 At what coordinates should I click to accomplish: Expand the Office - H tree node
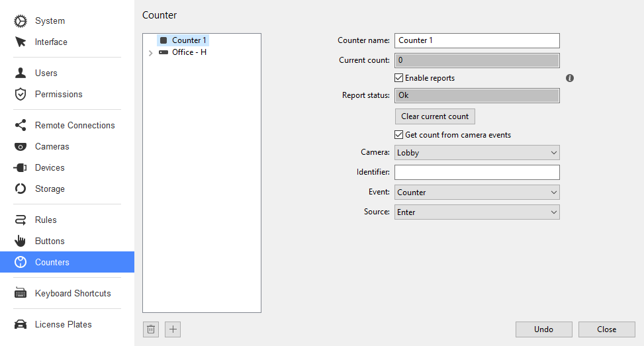coord(150,52)
